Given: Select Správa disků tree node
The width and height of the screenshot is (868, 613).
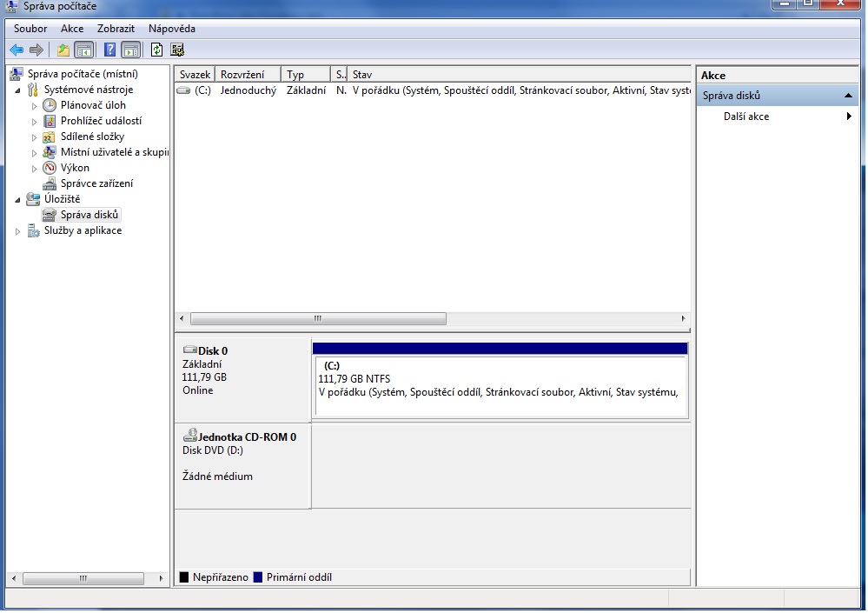Looking at the screenshot, I should 89,215.
